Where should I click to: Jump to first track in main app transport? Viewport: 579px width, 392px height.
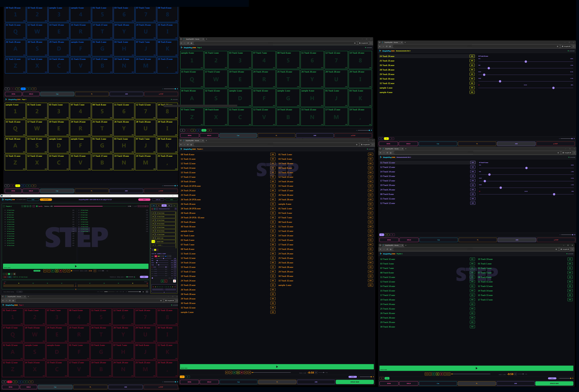(x=45, y=271)
